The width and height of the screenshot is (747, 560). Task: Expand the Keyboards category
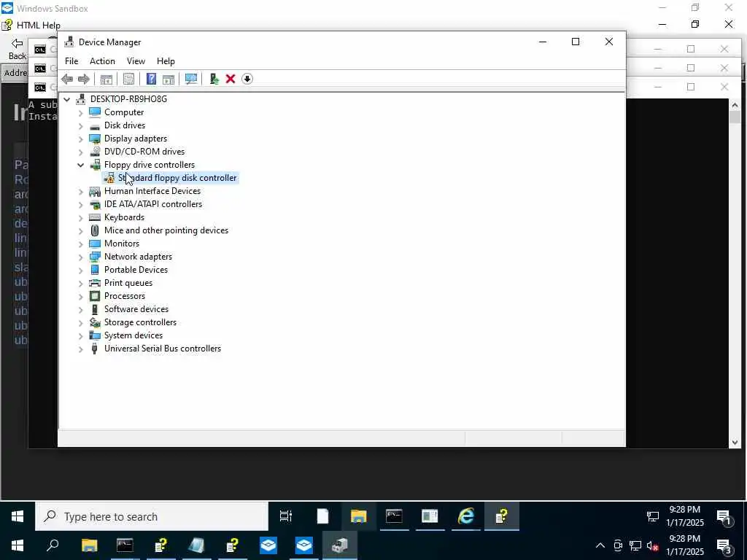pos(80,217)
